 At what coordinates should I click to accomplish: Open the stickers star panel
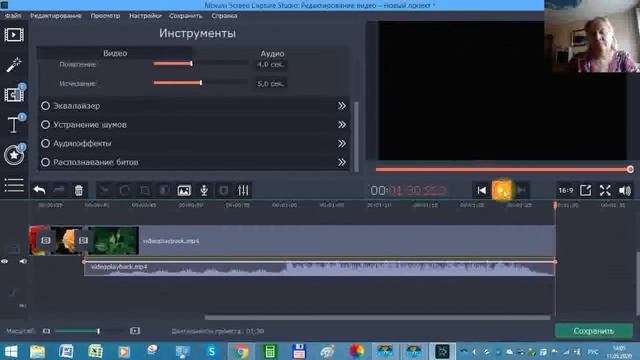point(14,155)
